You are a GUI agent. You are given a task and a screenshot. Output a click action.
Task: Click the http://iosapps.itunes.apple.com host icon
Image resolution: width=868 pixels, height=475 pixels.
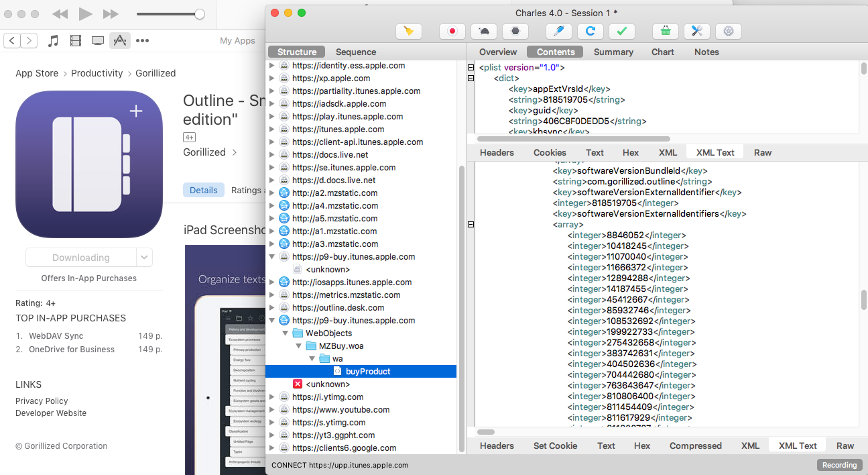(x=284, y=282)
